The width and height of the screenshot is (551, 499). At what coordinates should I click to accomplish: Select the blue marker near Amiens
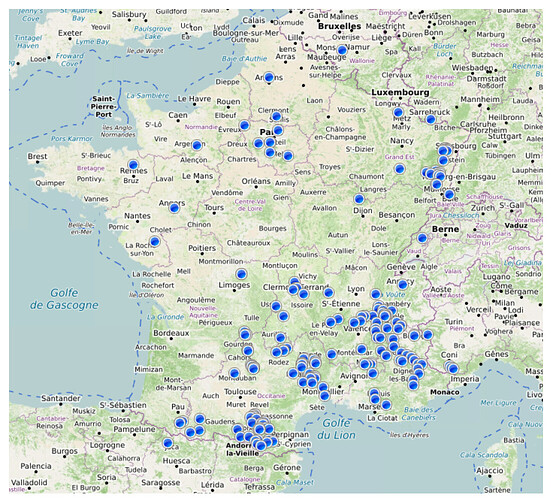coord(269,77)
